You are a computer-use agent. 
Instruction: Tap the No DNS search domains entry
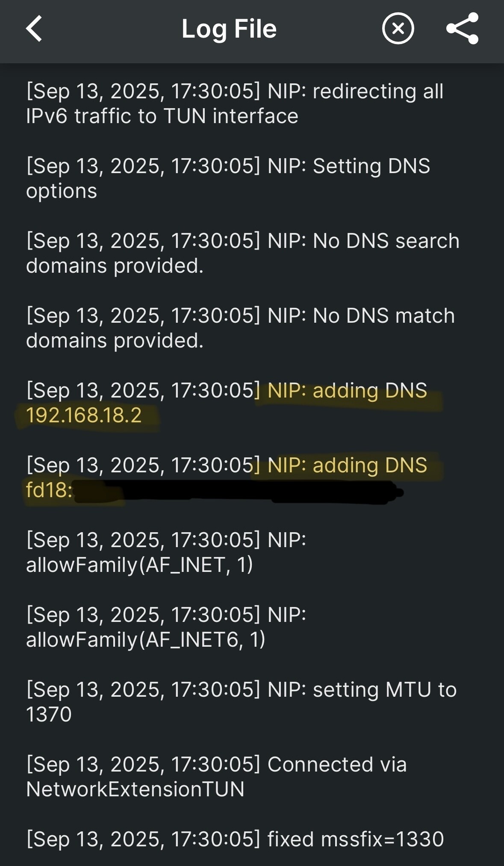242,253
